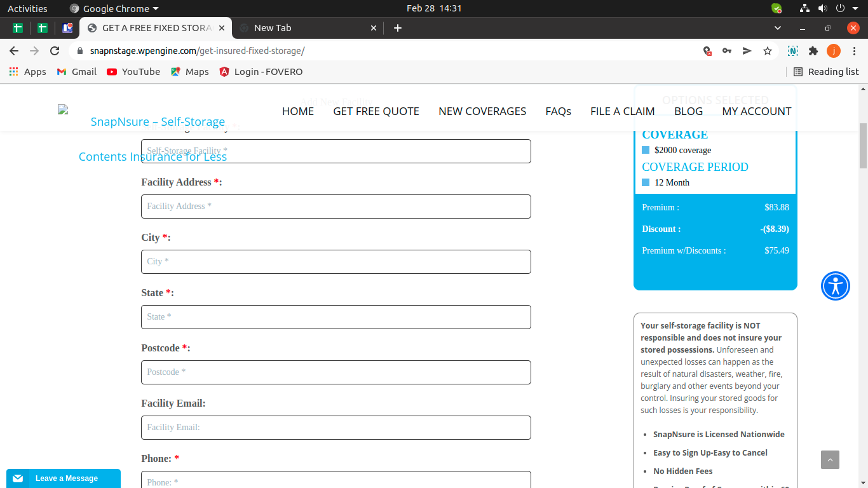Screen dimensions: 868x488
Task: Expand the tab search chevron
Action: (778, 28)
